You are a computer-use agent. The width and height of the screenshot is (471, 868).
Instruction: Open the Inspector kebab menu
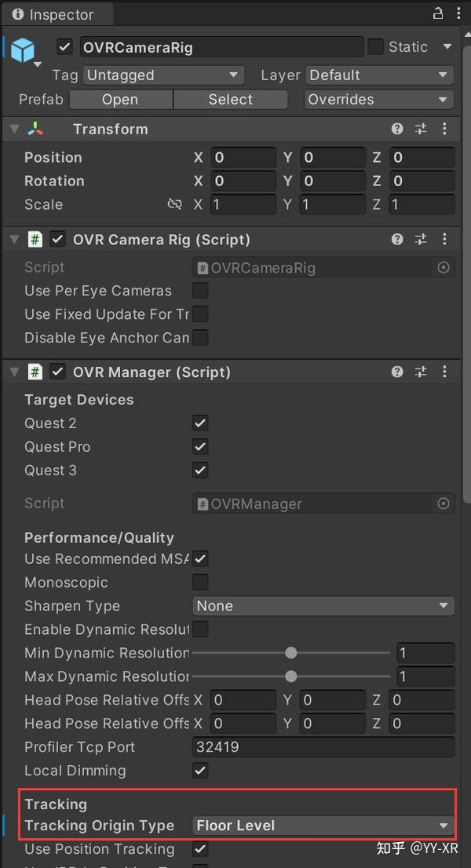coord(459,13)
